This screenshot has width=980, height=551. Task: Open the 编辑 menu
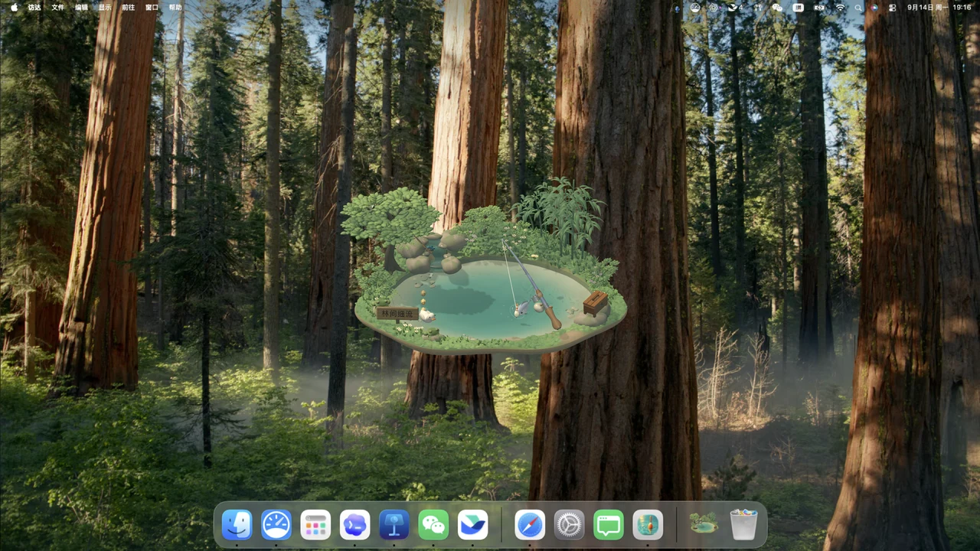click(x=82, y=8)
